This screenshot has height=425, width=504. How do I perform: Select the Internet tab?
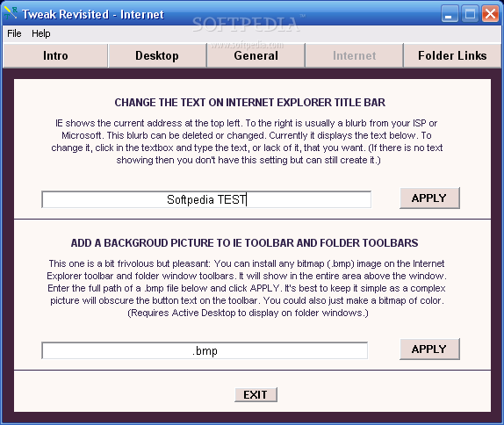point(354,55)
